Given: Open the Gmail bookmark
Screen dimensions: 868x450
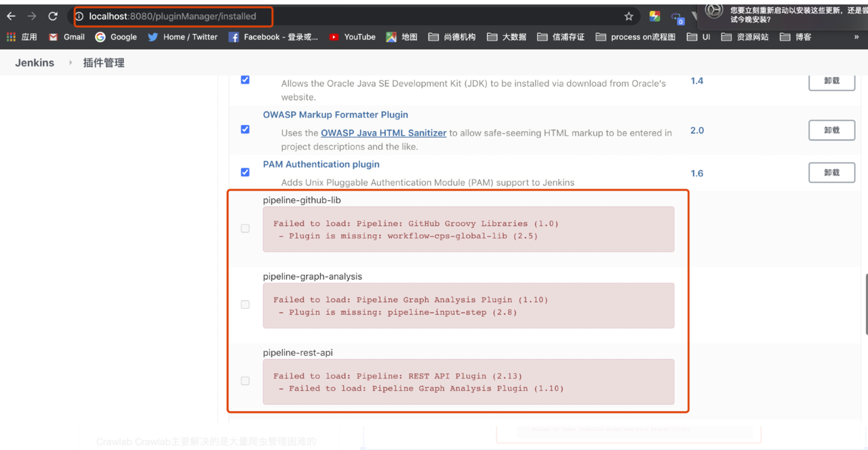Looking at the screenshot, I should [66, 37].
